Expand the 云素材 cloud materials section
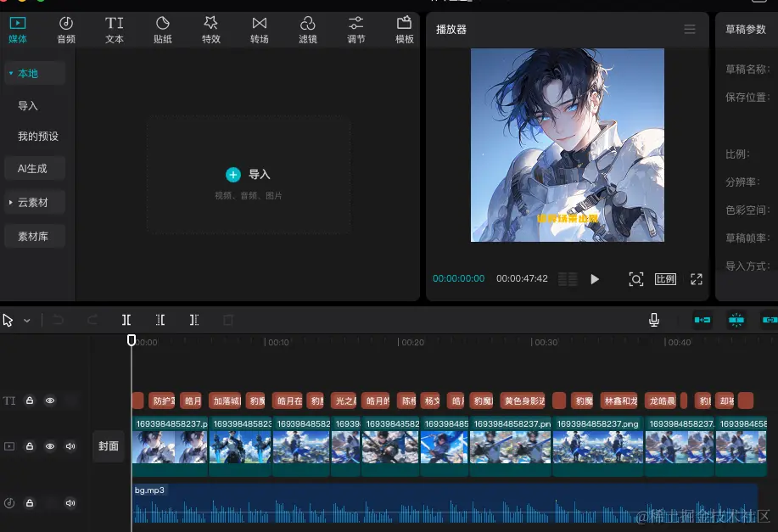This screenshot has width=778, height=532. coord(35,203)
